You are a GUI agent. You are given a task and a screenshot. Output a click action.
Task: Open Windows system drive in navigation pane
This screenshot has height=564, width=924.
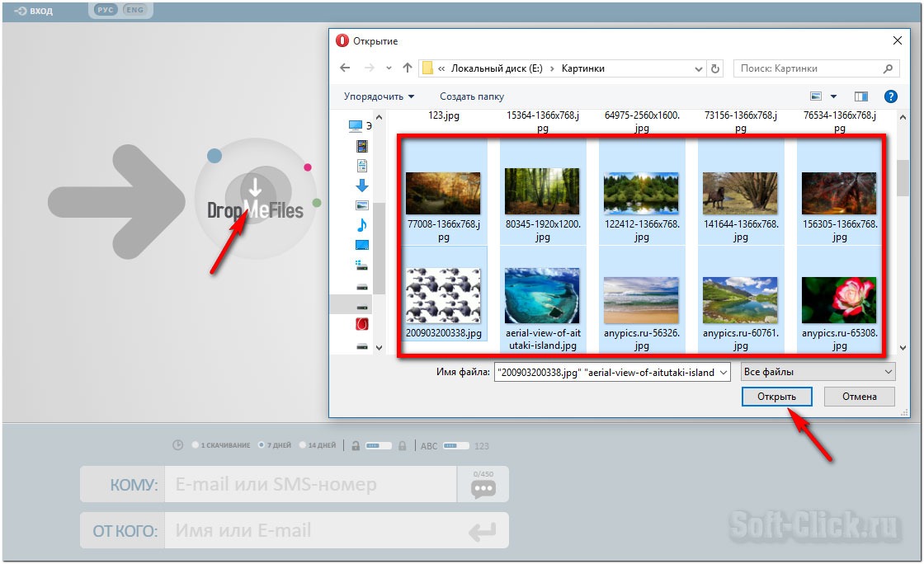click(362, 266)
